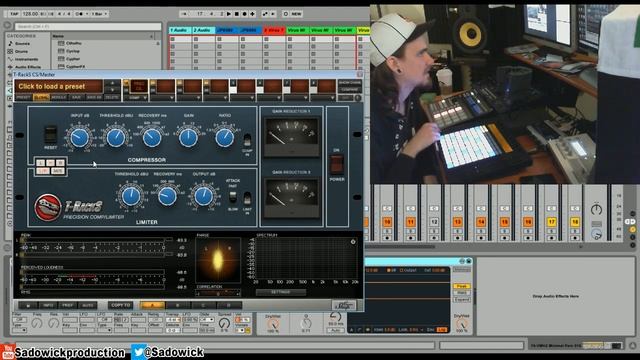Open the fifth module slot dropdown
The width and height of the screenshot is (640, 360).
pyautogui.click(x=243, y=98)
